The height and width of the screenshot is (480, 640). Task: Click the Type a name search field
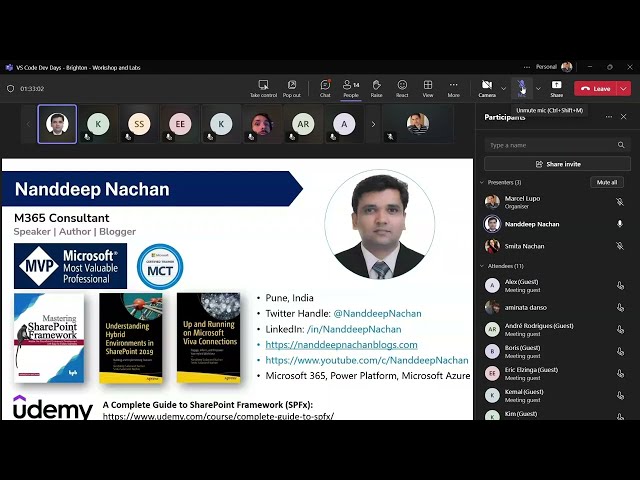pos(557,145)
